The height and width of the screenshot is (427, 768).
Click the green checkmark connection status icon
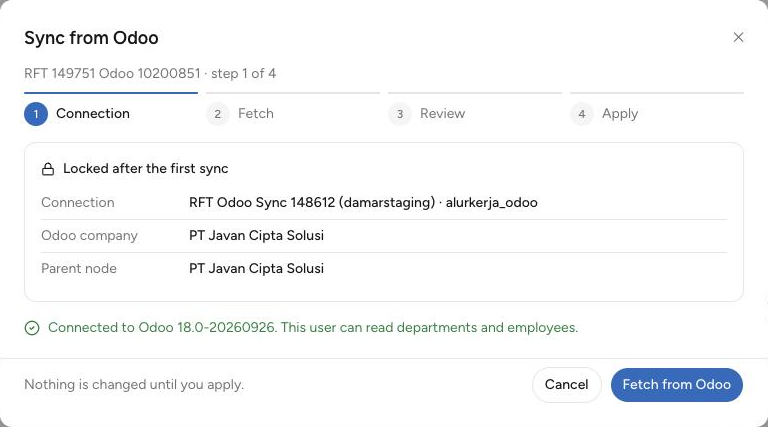32,328
